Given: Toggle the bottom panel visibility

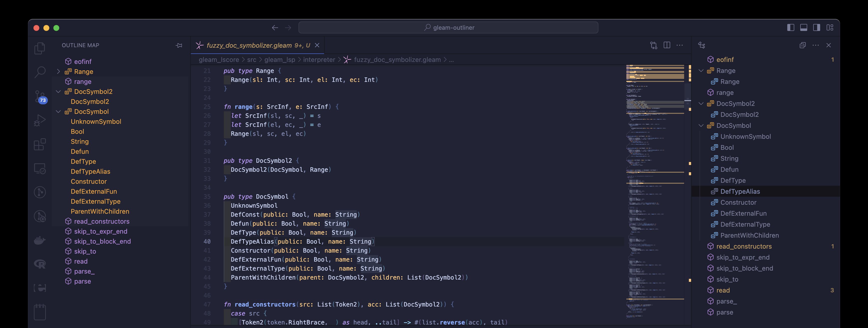Looking at the screenshot, I should click(804, 28).
